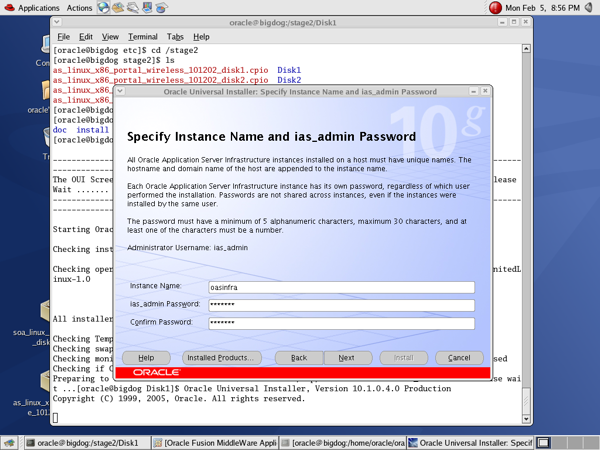The width and height of the screenshot is (600, 450).
Task: Cancel the Oracle installation
Action: coord(459,358)
